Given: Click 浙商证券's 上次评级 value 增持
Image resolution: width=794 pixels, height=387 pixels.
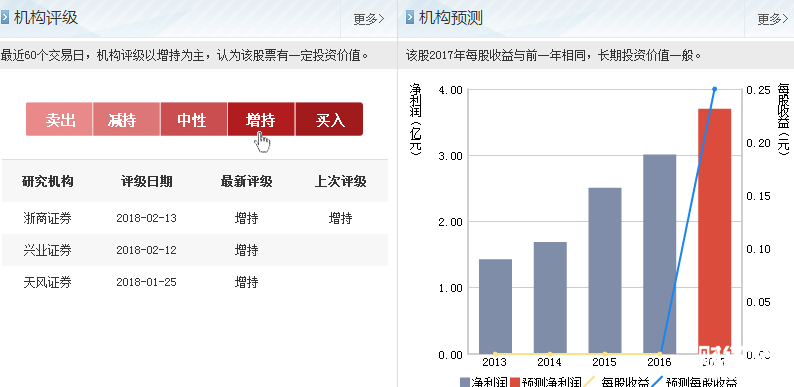Looking at the screenshot, I should coord(340,218).
